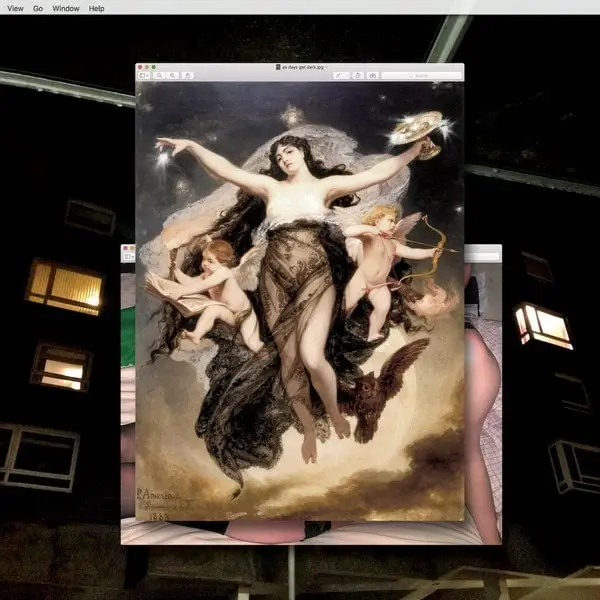
Task: Click the zoom out magnifier icon
Action: coord(160,76)
